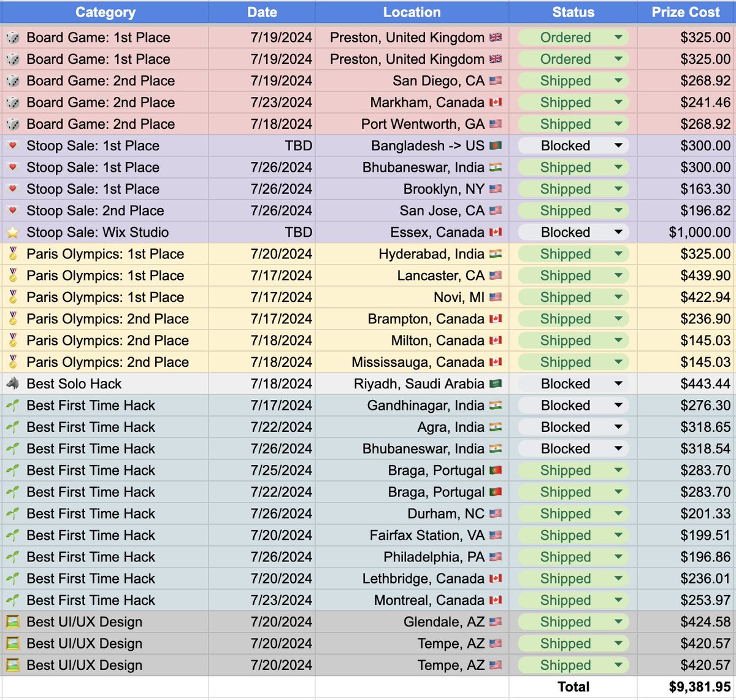Click the seedling icon in the Durham, NC row
The width and height of the screenshot is (736, 700).
point(12,513)
